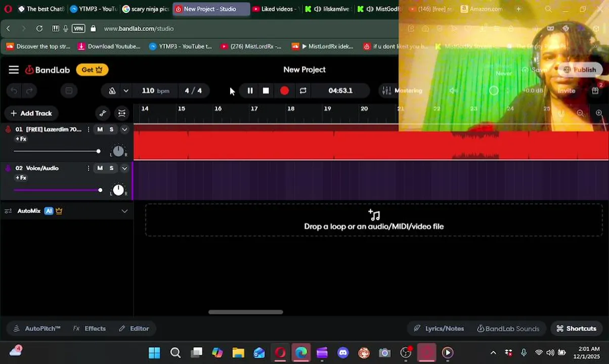
Task: Open taskbar Search
Action: [176, 353]
